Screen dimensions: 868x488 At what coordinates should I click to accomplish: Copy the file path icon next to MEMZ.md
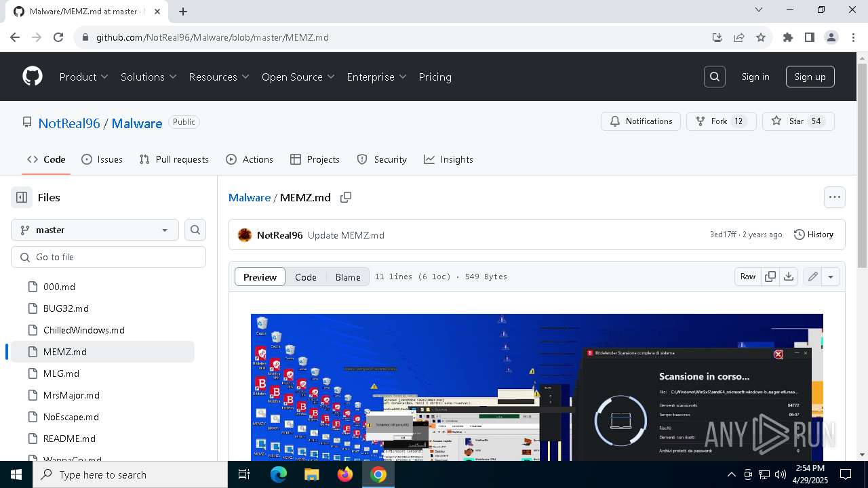point(346,197)
